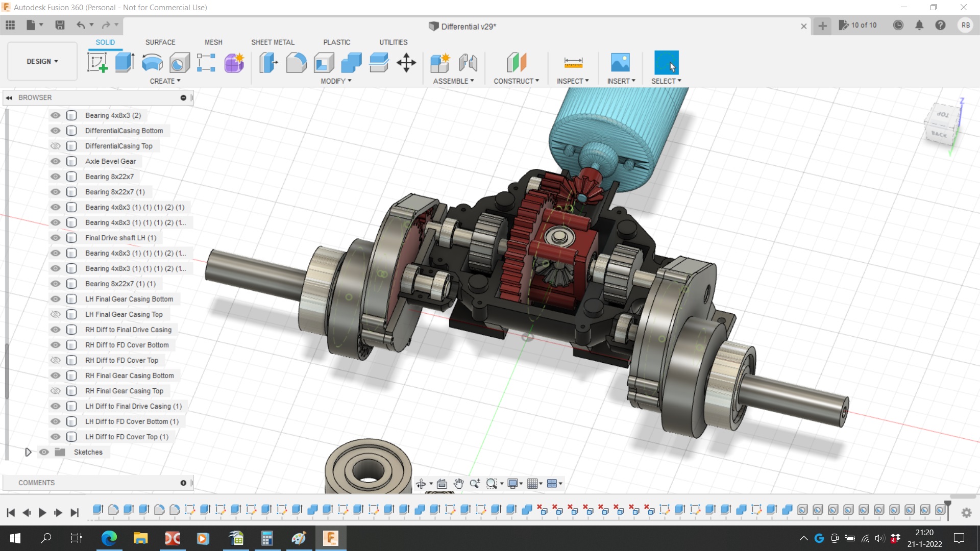Open File Explorer from taskbar
980x551 pixels.
point(140,538)
